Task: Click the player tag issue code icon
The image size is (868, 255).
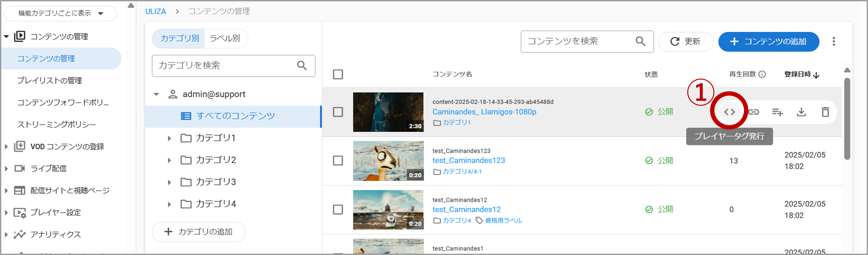Action: (x=729, y=112)
